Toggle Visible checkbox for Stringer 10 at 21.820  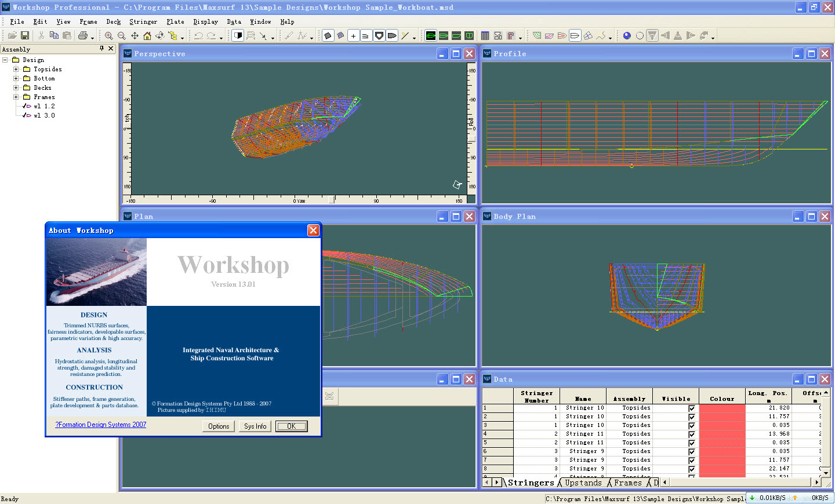coord(692,408)
